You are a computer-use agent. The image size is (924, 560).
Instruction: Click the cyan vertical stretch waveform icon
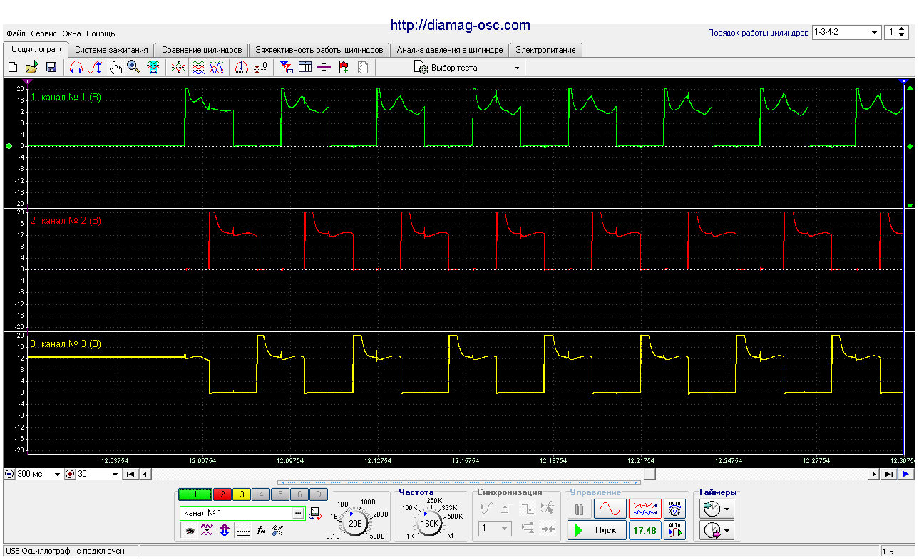coord(153,68)
